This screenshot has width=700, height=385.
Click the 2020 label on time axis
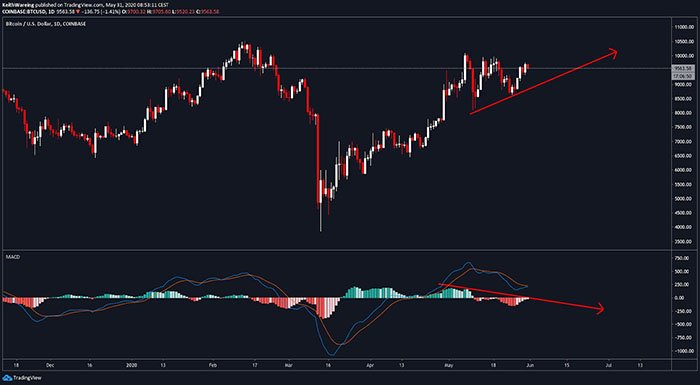click(x=133, y=364)
